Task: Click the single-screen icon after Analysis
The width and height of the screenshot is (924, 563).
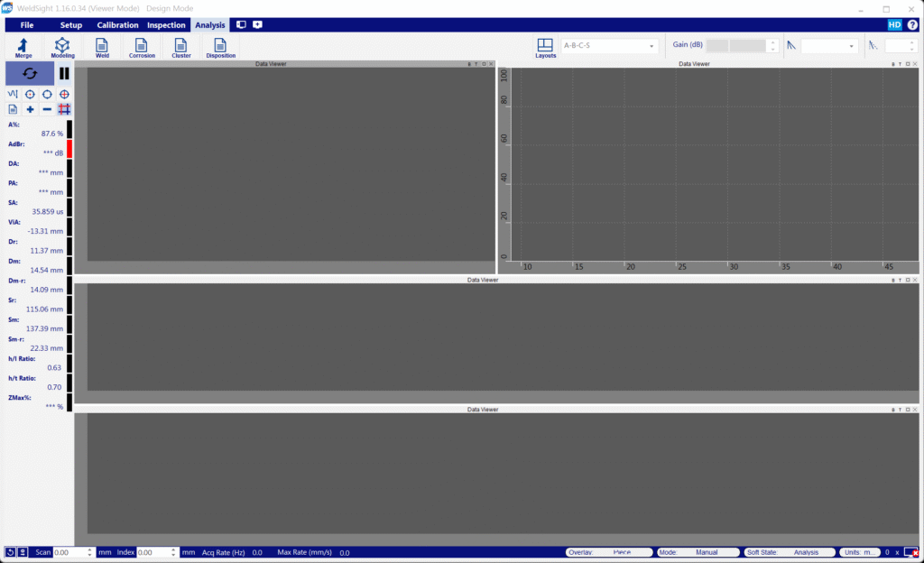Action: (x=241, y=24)
